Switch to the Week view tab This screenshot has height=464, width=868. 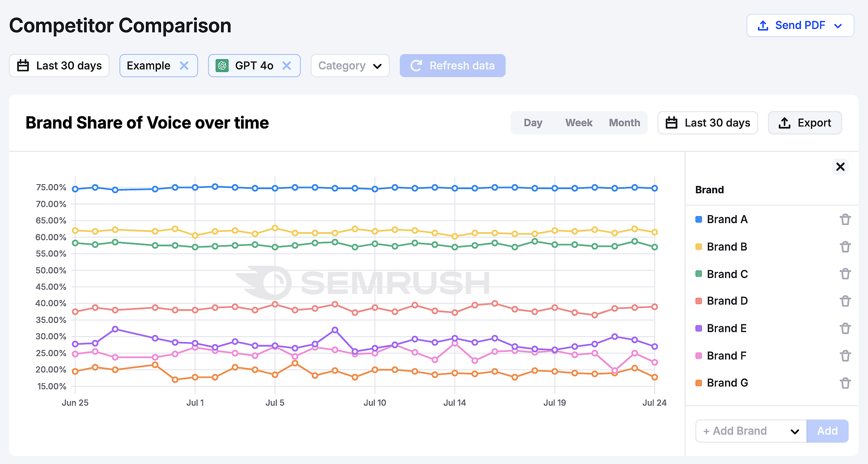tap(578, 122)
